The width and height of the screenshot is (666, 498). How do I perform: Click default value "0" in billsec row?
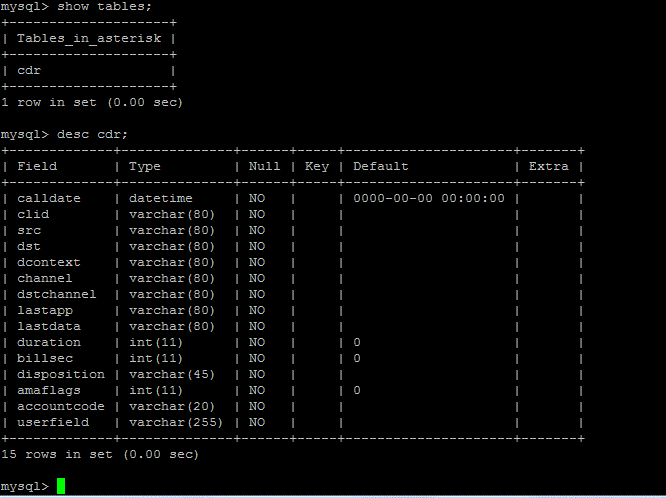click(357, 358)
